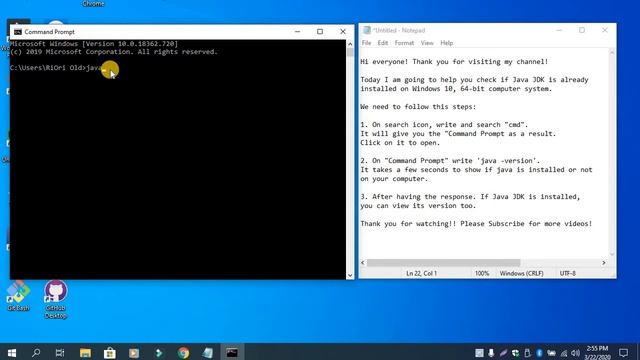Minimize the Command Prompt window

click(297, 31)
